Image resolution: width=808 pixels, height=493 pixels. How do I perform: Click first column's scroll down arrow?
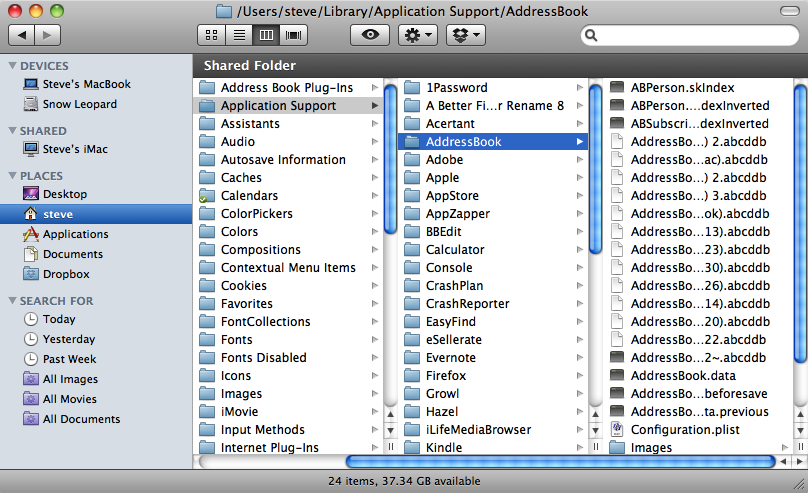click(391, 430)
